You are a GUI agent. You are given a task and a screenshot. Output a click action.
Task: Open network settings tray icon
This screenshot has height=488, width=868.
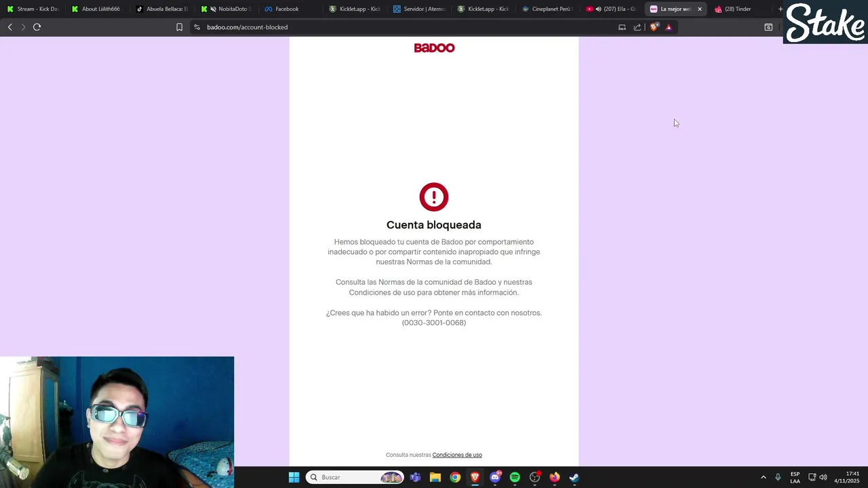tap(812, 477)
